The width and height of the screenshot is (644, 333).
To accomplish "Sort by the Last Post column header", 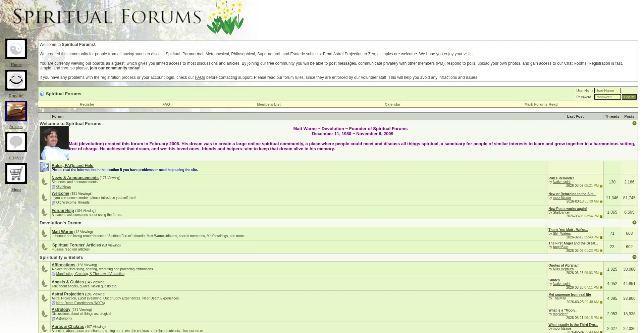I will pyautogui.click(x=575, y=116).
